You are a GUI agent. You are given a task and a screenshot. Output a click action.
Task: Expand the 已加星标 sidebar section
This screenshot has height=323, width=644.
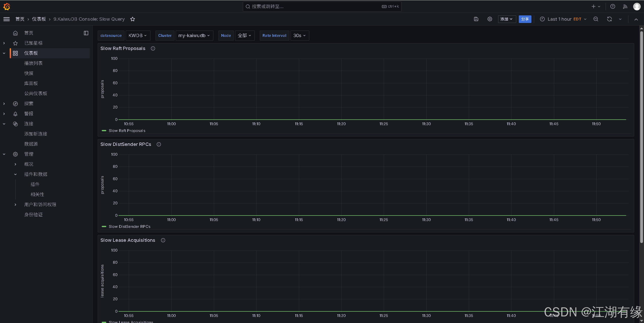coord(4,43)
